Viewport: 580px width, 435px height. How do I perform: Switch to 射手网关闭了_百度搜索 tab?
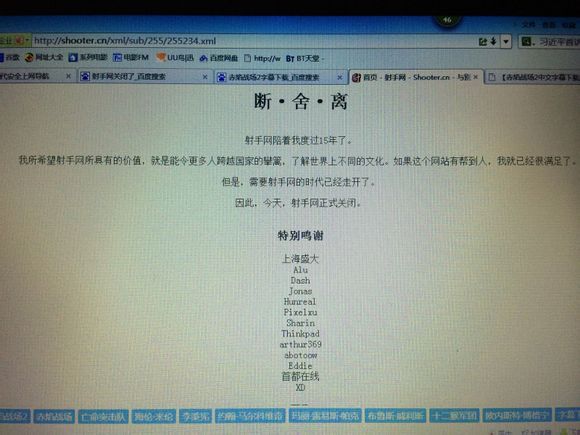pyautogui.click(x=128, y=76)
